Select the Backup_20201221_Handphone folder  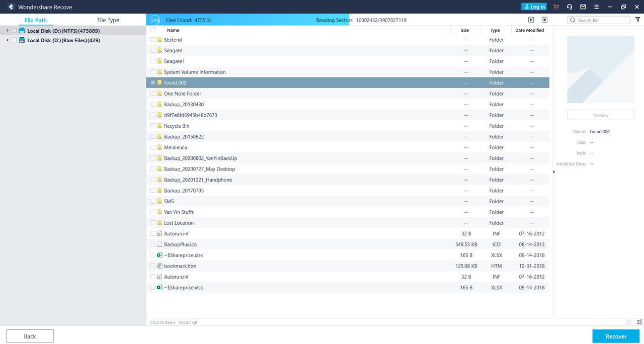tap(198, 180)
